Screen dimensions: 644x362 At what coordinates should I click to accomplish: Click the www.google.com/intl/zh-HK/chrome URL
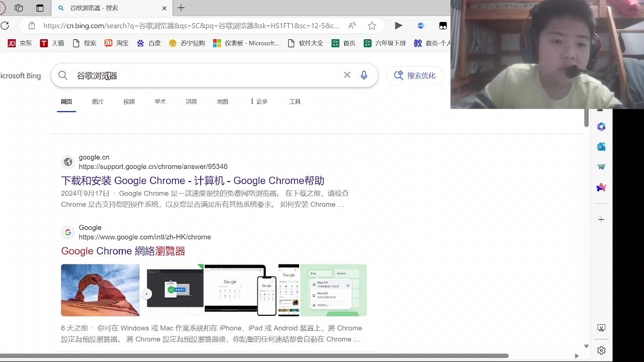point(145,237)
